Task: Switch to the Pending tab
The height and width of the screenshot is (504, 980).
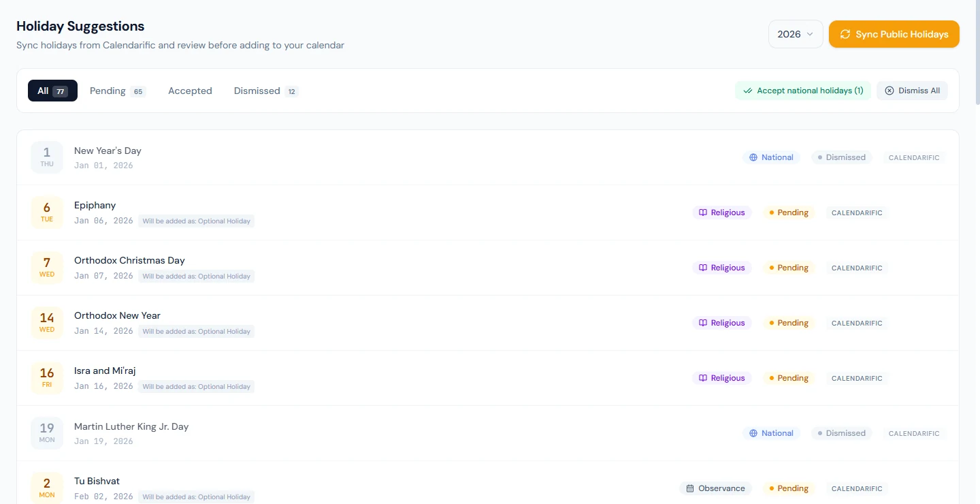Action: click(118, 91)
